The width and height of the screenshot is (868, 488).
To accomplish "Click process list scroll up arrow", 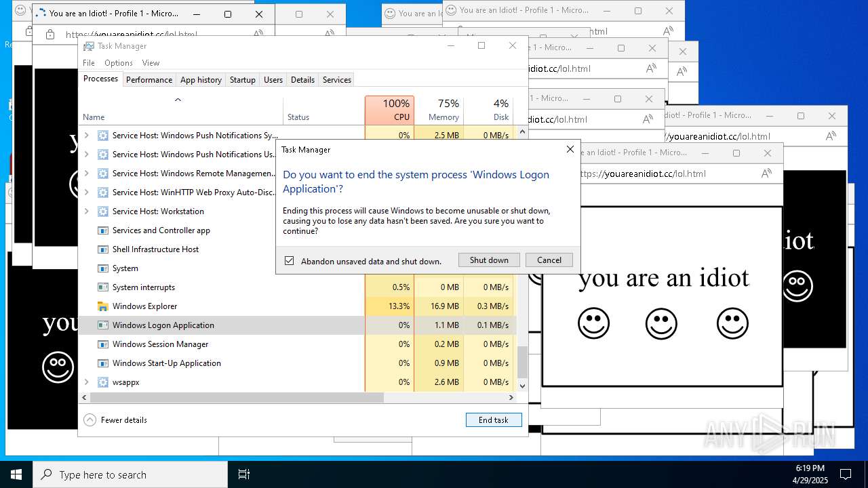I will 522,131.
